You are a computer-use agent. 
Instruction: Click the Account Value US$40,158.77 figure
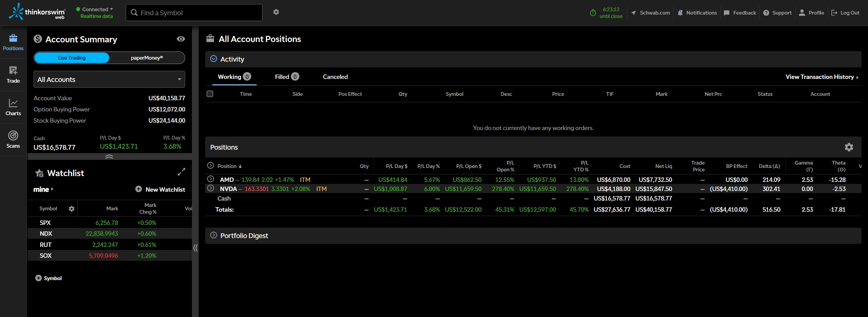pyautogui.click(x=167, y=98)
